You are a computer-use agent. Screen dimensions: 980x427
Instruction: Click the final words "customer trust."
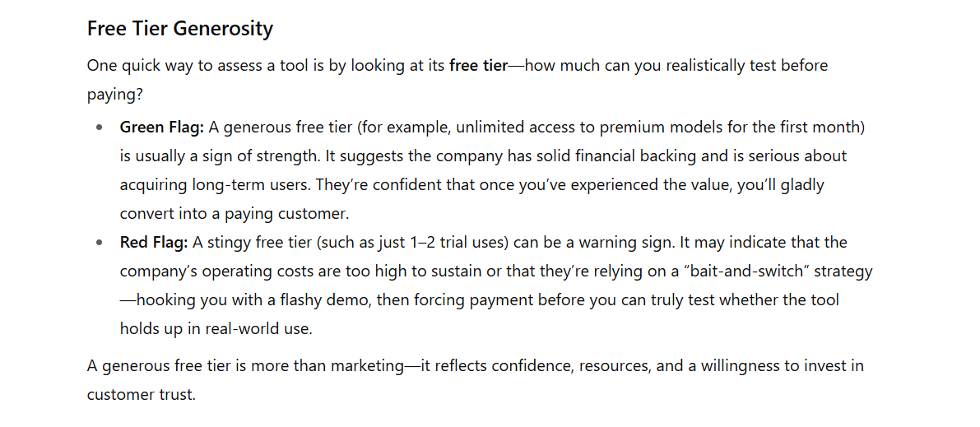[142, 395]
